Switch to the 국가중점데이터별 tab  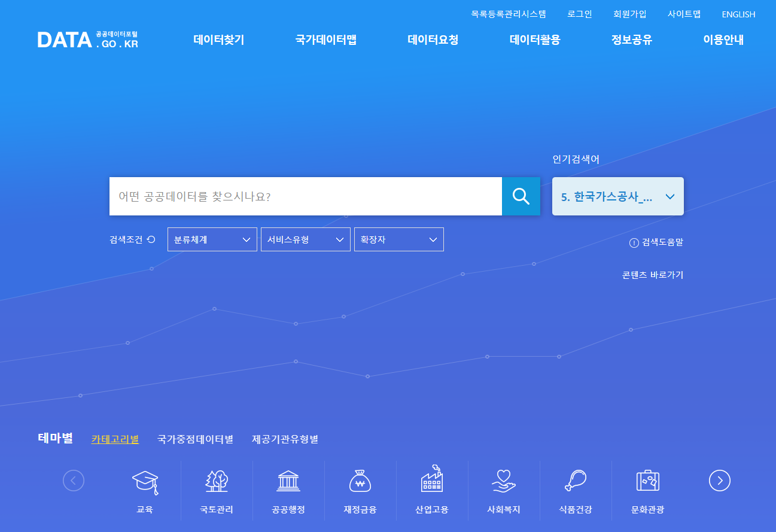(x=195, y=439)
